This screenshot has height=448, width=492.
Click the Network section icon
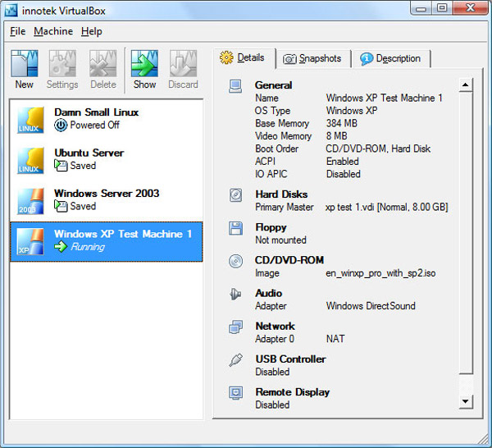click(x=235, y=327)
